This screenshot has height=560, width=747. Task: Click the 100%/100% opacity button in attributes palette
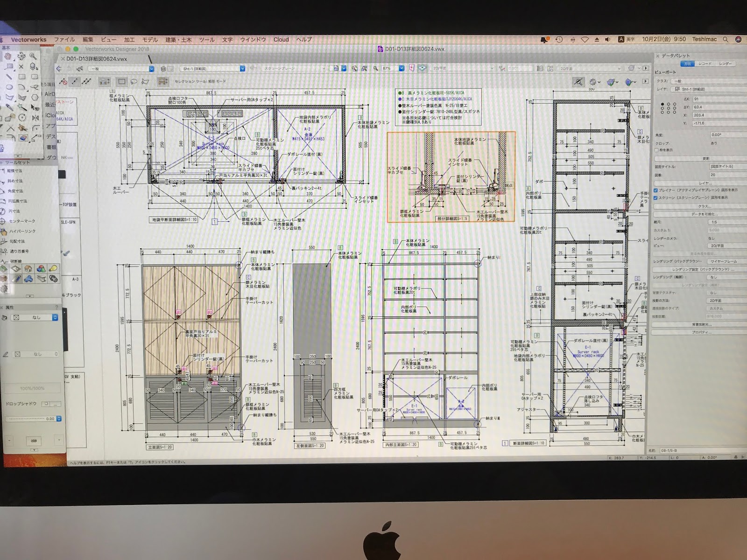click(32, 388)
